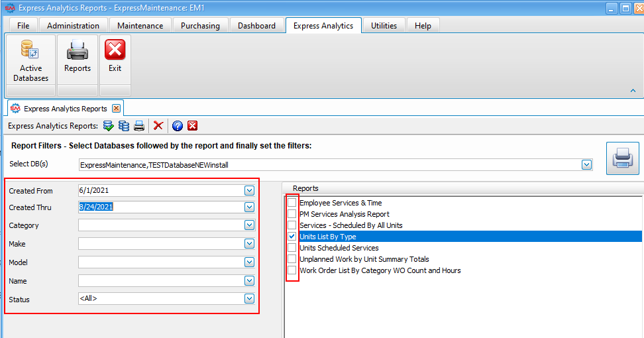Click the large print button beside Select DB(s)

623,158
